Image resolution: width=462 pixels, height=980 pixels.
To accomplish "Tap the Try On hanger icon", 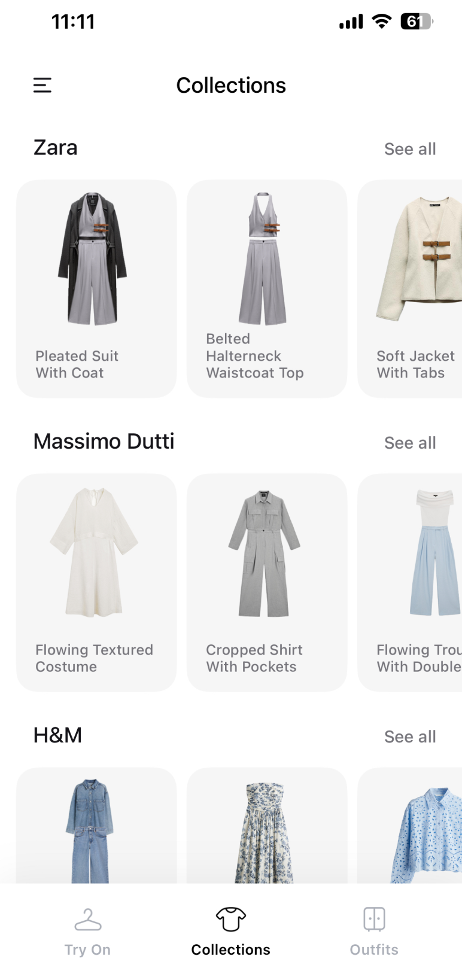I will pos(87,920).
